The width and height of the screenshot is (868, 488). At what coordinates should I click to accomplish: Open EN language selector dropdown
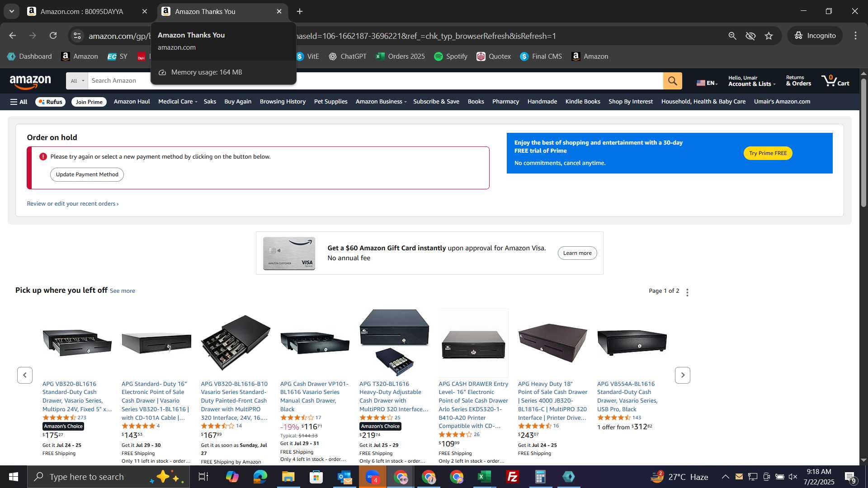click(x=707, y=83)
